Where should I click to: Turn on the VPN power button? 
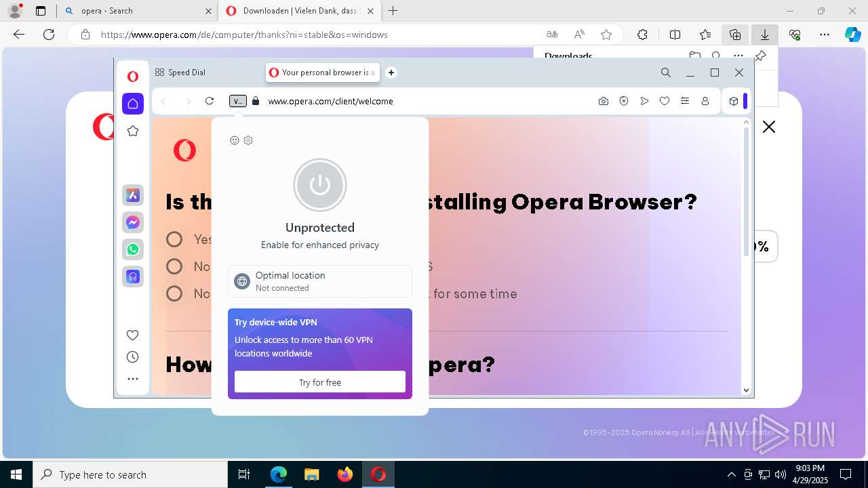320,185
